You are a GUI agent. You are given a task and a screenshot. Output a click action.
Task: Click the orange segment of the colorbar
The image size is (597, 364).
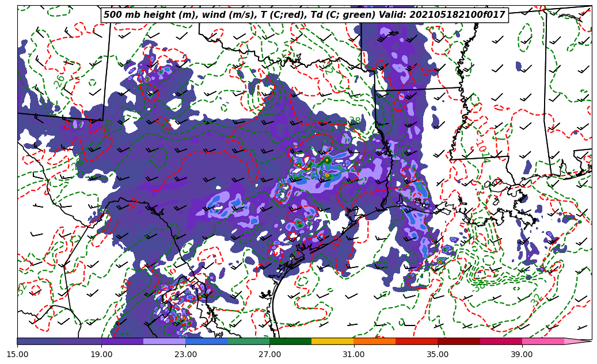click(374, 341)
